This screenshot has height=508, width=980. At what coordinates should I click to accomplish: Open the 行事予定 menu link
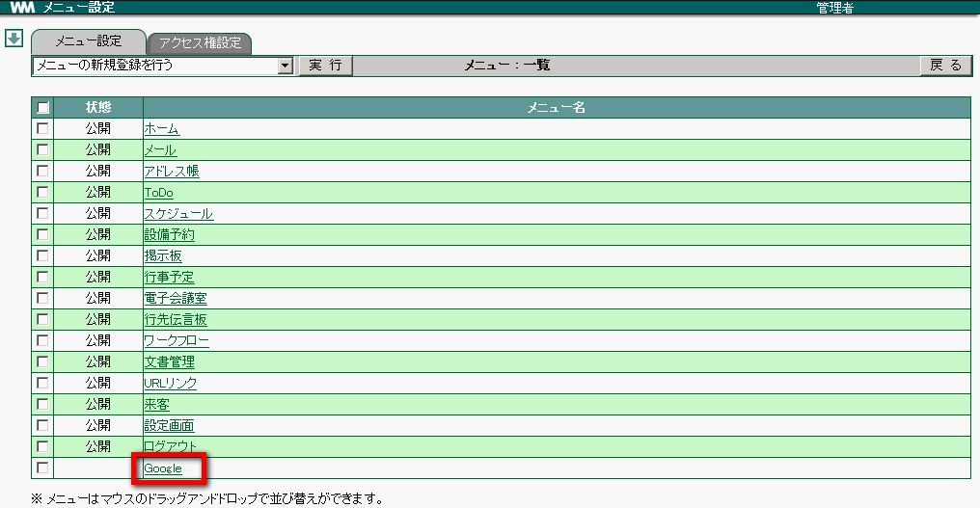pos(170,278)
